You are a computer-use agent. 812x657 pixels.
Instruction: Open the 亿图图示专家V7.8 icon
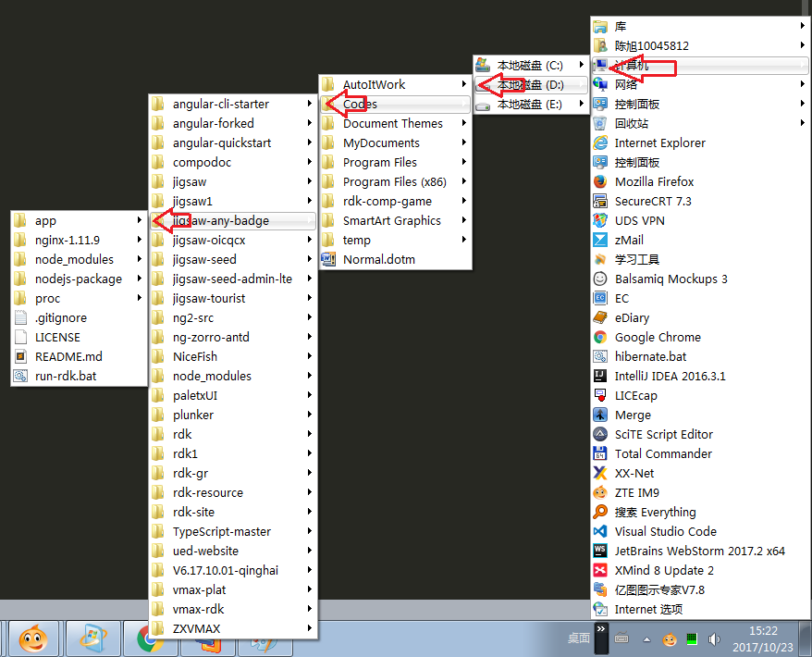tap(599, 589)
